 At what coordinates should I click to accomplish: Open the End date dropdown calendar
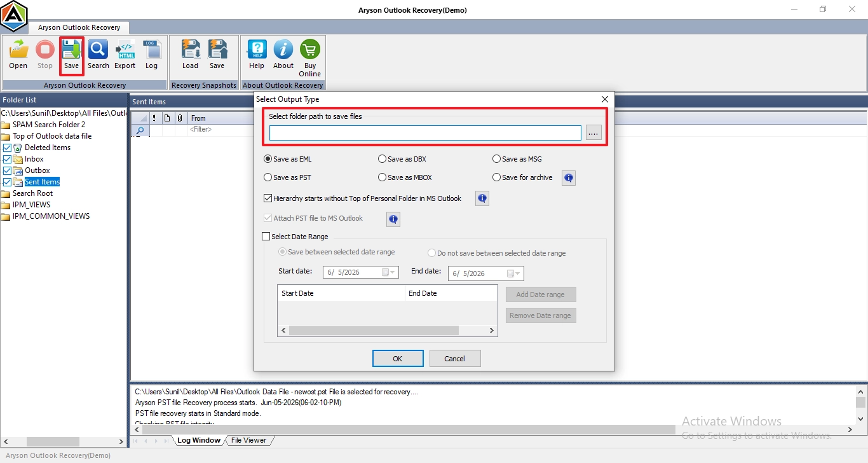click(514, 273)
